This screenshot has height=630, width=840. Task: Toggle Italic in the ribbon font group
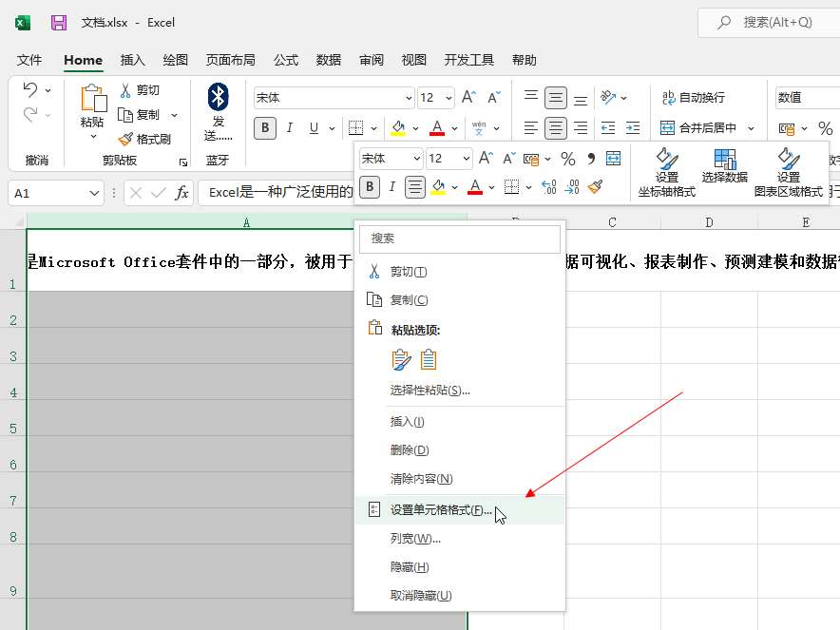[289, 128]
